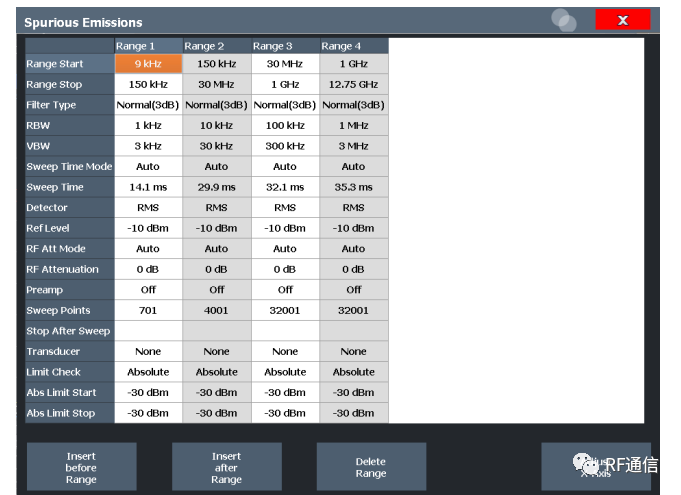Click the Sweep Points row label
Viewport: 681px width, 495px height.
coord(70,310)
